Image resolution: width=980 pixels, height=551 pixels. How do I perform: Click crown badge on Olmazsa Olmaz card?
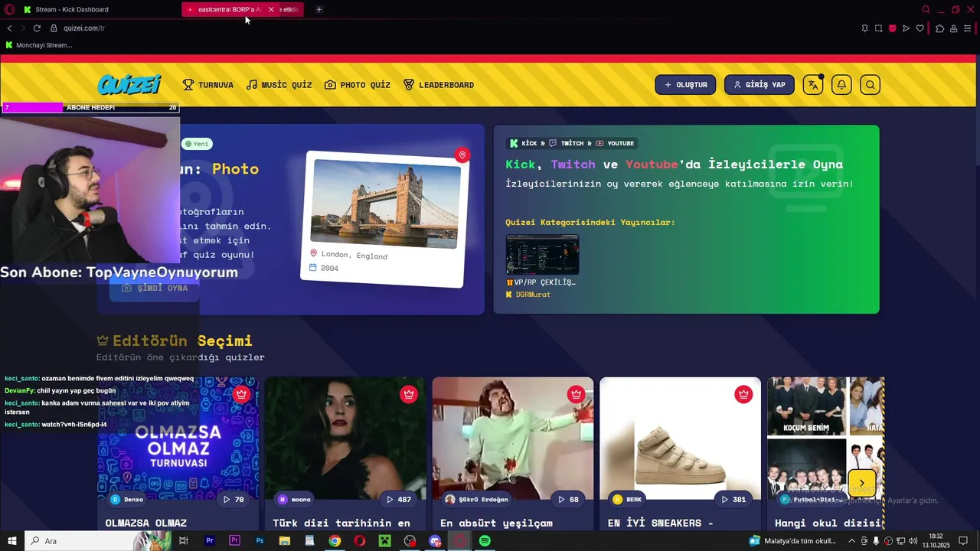(x=241, y=394)
